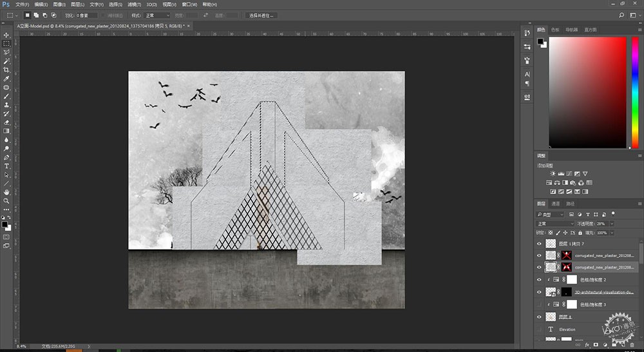Image resolution: width=644 pixels, height=352 pixels.
Task: Choose Add to Selection mode
Action: [x=36, y=15]
